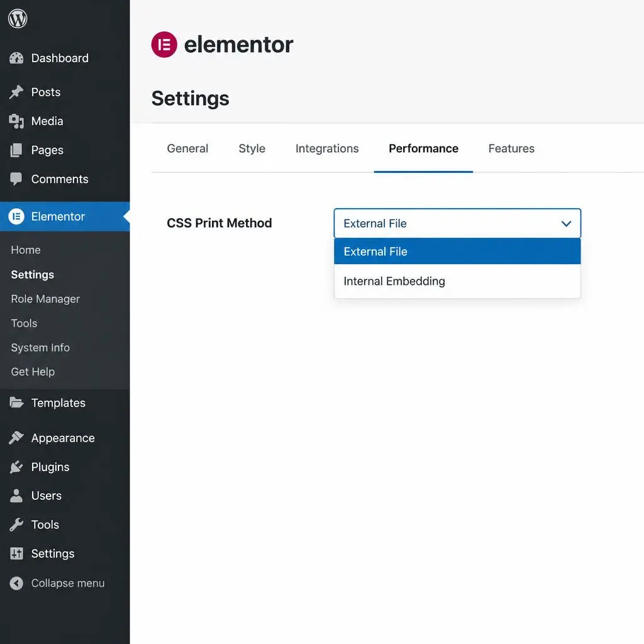Screen dimensions: 644x644
Task: Click the Plugins plug icon
Action: pos(16,467)
